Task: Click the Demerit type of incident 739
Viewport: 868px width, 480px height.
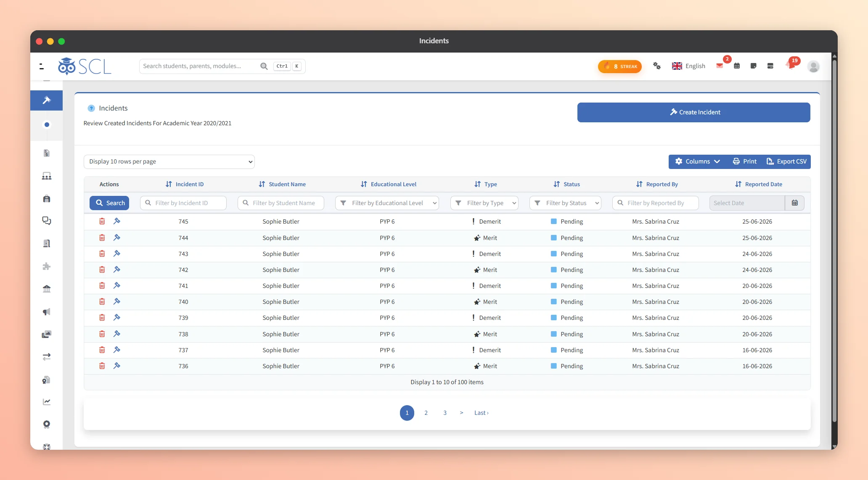Action: click(x=487, y=318)
